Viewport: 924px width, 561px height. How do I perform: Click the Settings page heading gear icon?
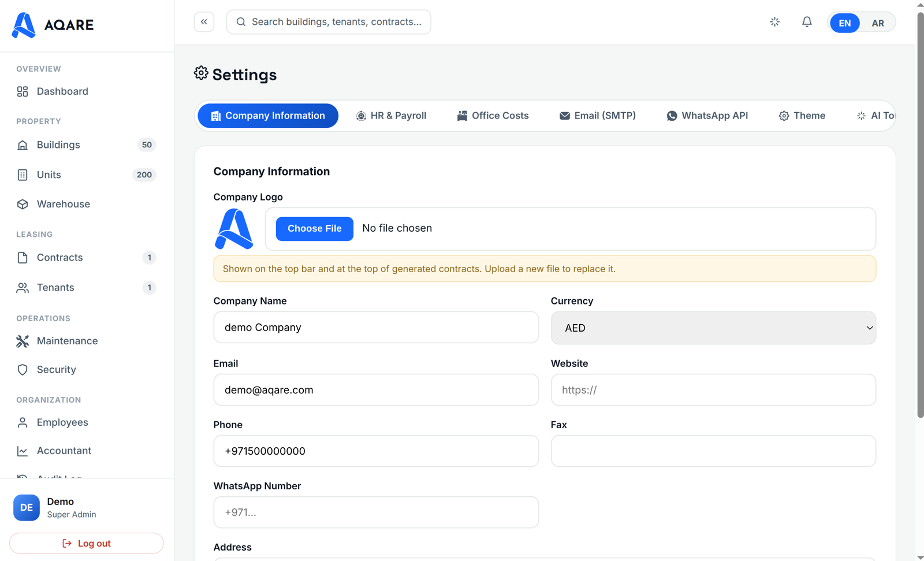(x=201, y=73)
